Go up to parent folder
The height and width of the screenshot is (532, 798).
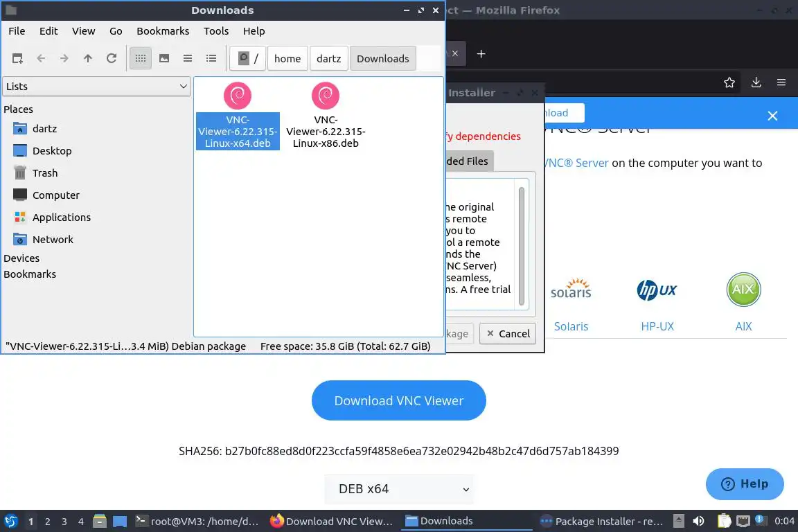point(87,59)
